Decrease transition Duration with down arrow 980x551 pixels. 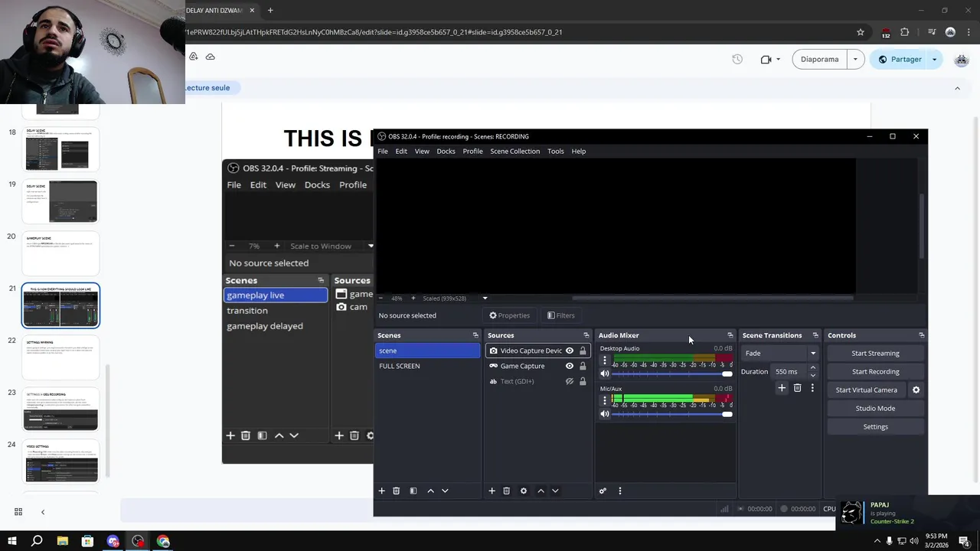813,375
